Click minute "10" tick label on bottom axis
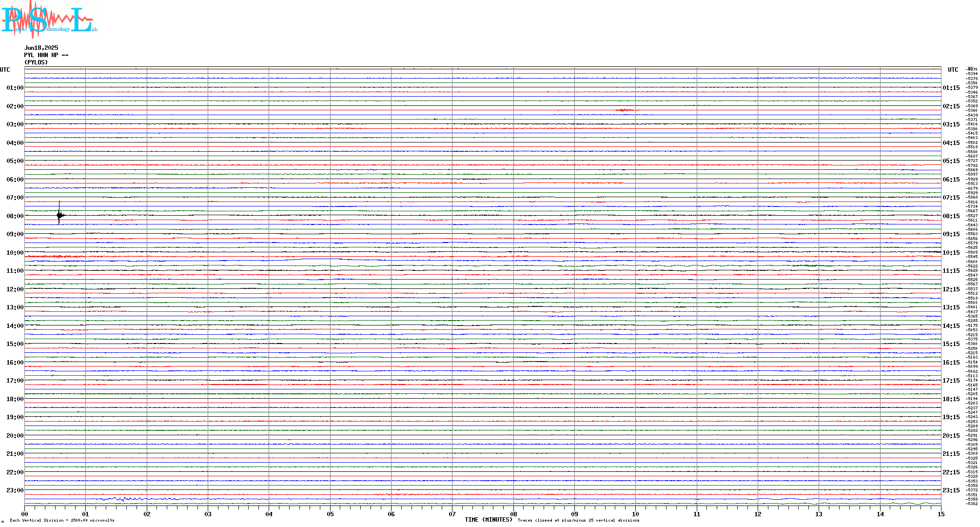 (636, 514)
